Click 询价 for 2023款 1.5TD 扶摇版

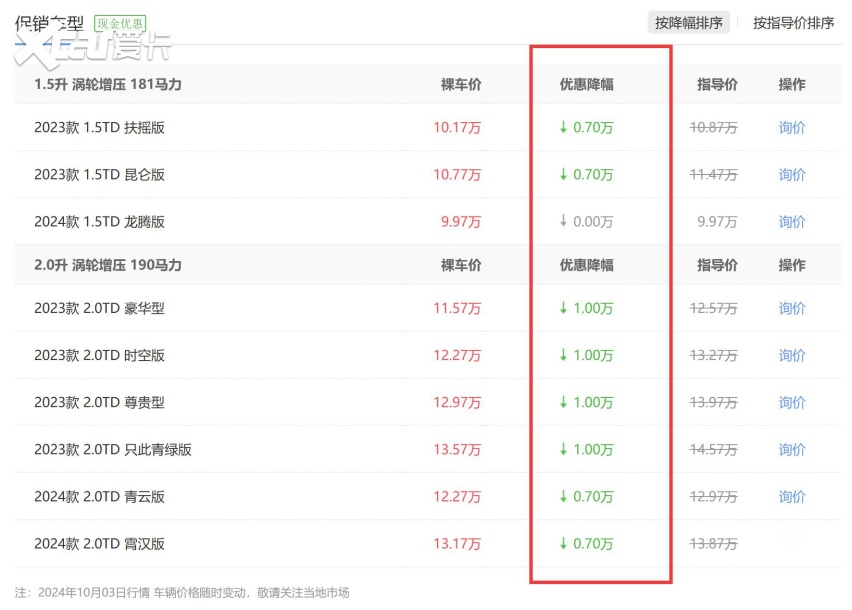pos(792,127)
